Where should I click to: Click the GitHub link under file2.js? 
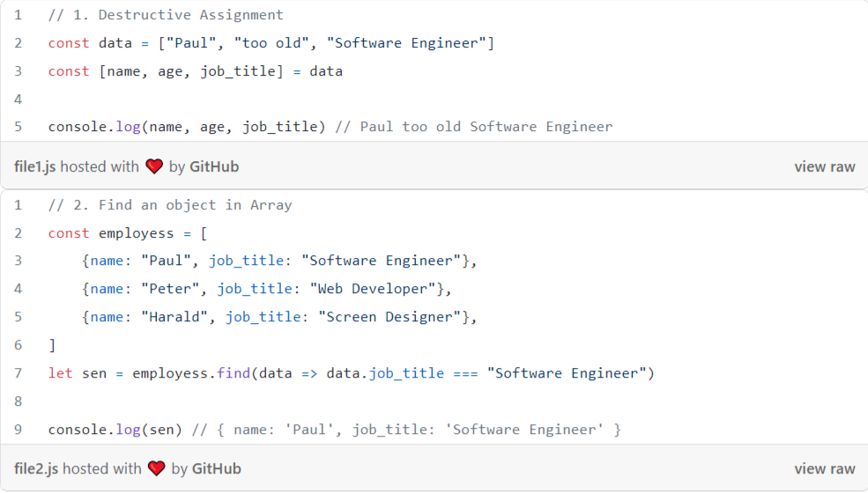point(217,468)
